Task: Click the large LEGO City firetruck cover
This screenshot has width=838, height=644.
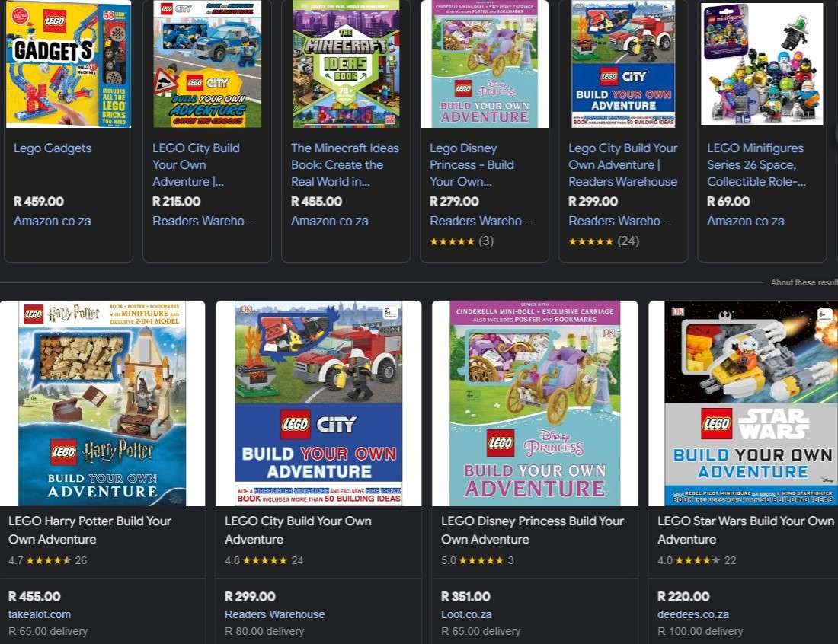Action: coord(318,403)
